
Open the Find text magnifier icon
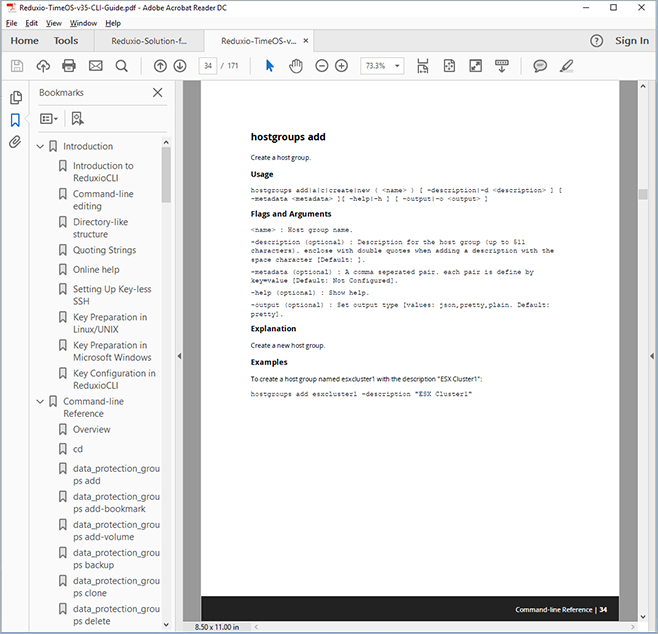coord(122,66)
